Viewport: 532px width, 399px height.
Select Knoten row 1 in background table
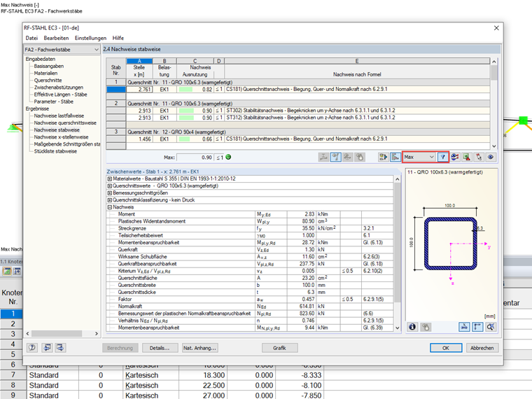coord(13,314)
